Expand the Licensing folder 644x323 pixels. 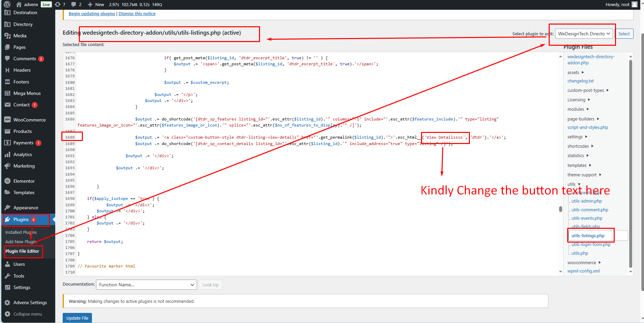coord(579,100)
